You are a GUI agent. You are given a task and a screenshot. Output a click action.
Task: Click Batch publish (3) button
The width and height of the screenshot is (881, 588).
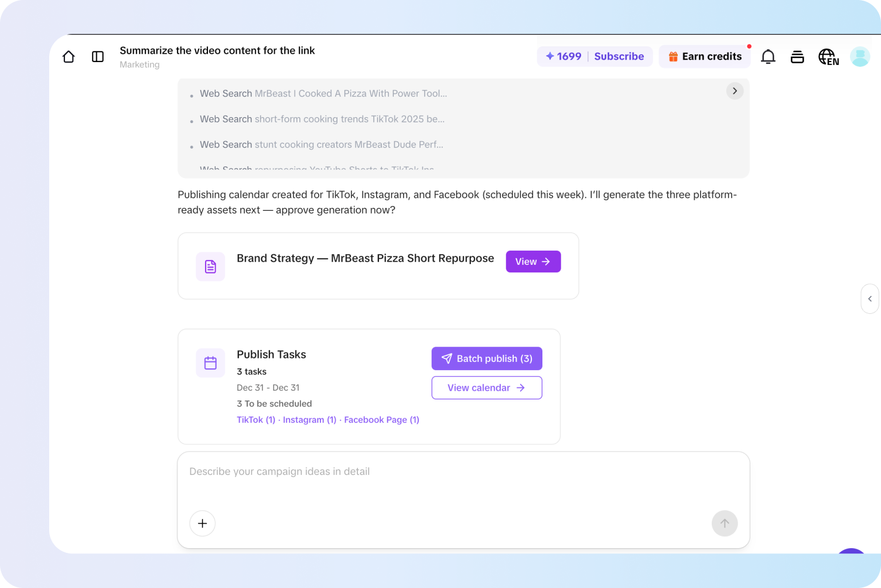coord(487,358)
